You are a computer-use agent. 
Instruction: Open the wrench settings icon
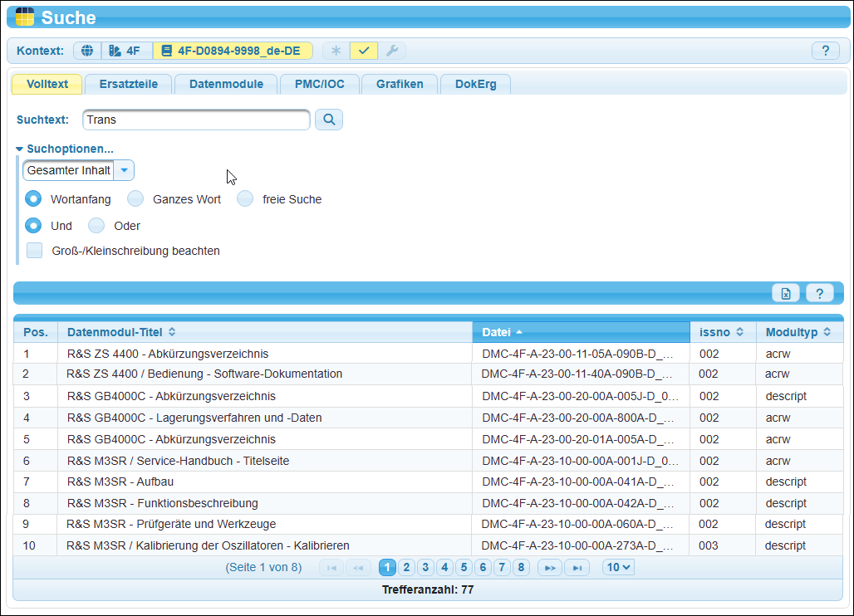click(391, 51)
